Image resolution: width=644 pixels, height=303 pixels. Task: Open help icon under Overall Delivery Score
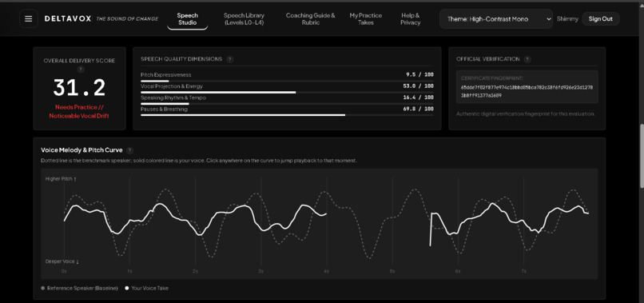click(x=80, y=70)
